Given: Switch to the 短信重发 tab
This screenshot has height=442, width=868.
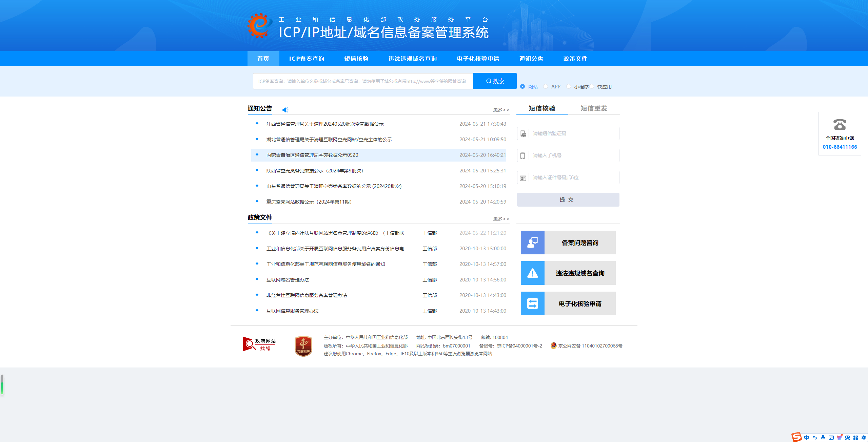Looking at the screenshot, I should pos(594,108).
